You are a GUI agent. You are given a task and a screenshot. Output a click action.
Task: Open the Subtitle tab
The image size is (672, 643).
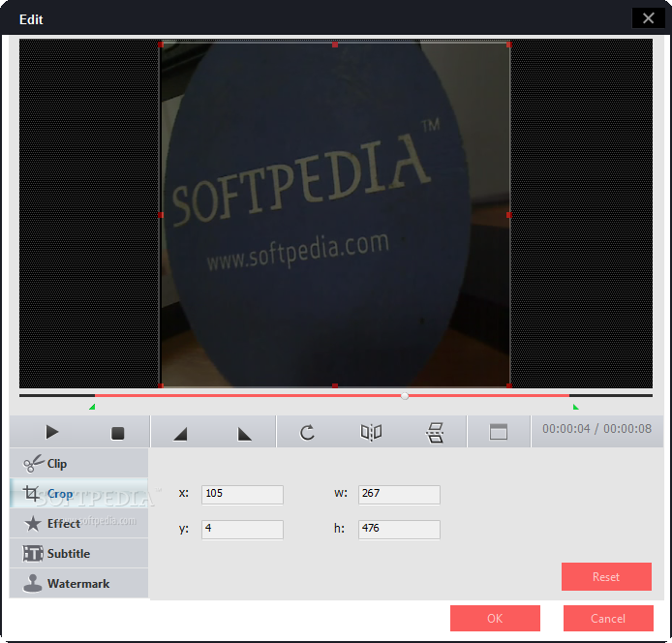click(78, 553)
